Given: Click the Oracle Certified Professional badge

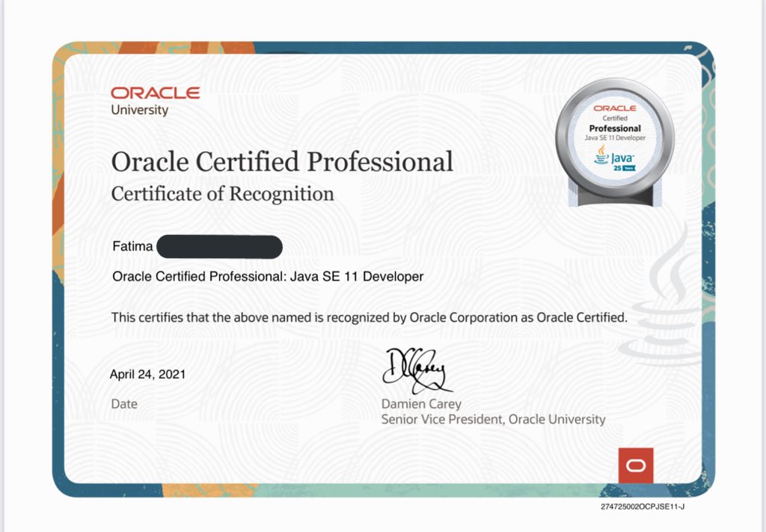Looking at the screenshot, I should [615, 143].
